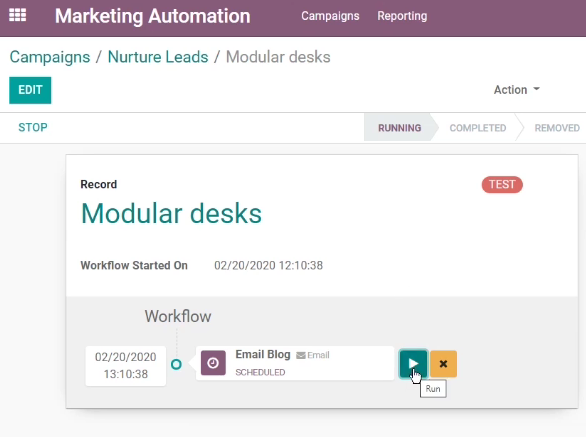
Task: Expand the Action dropdown
Action: [516, 90]
